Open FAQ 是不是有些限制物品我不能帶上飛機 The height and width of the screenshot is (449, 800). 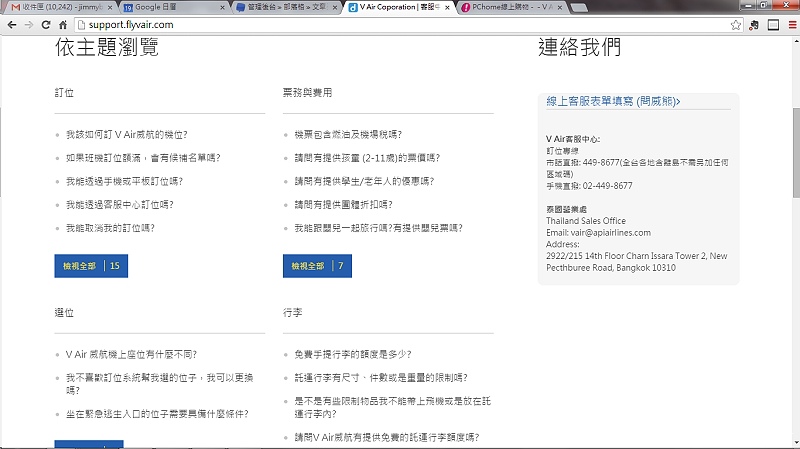392,407
